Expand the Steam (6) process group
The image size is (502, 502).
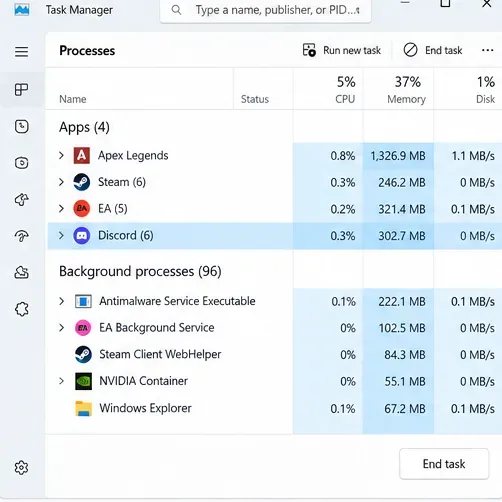(x=61, y=182)
